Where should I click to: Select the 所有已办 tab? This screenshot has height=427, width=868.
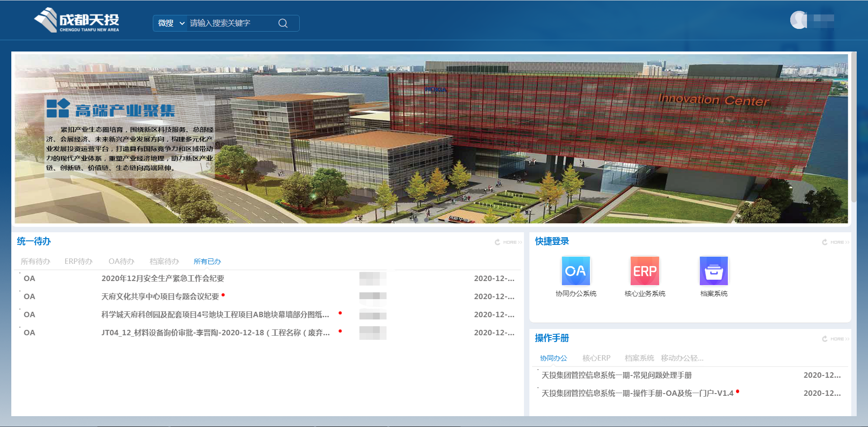[207, 261]
